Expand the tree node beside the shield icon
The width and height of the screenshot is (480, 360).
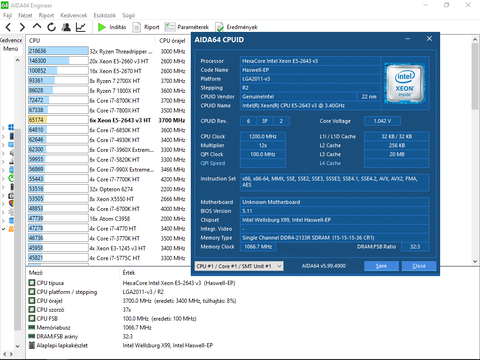tap(3, 204)
